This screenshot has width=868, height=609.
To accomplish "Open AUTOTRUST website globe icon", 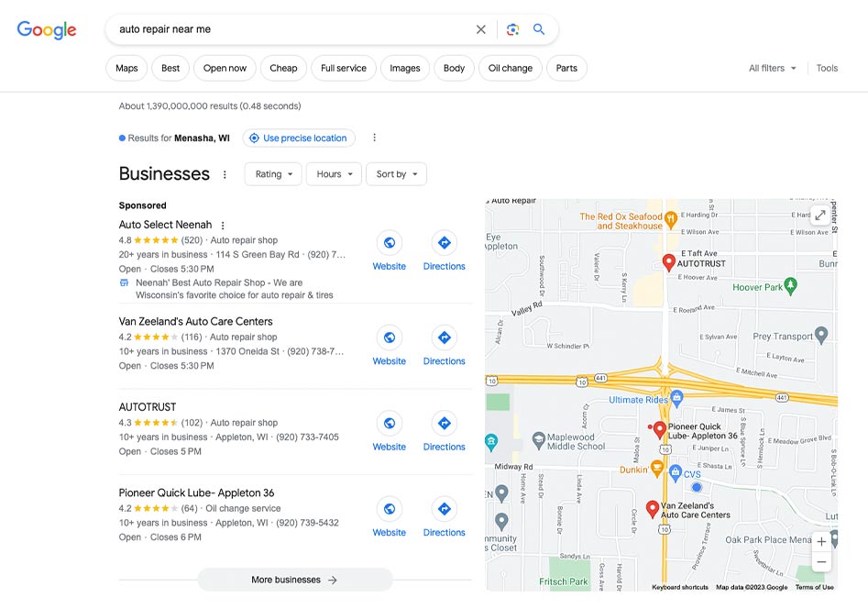I will pos(390,424).
